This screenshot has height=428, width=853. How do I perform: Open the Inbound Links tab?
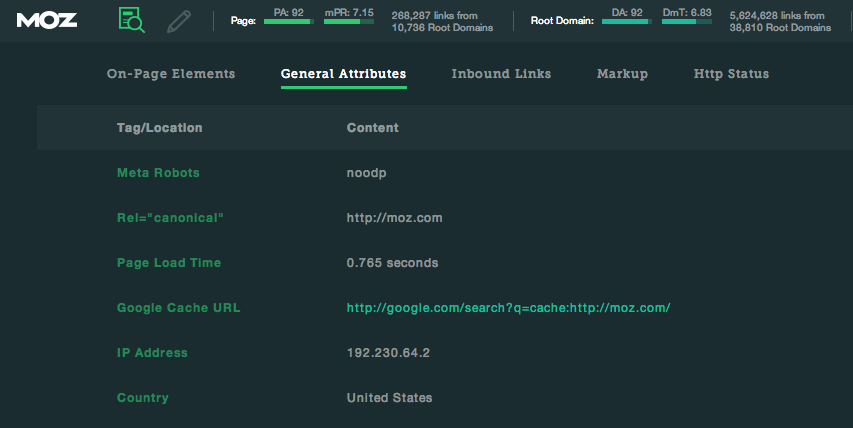(501, 74)
